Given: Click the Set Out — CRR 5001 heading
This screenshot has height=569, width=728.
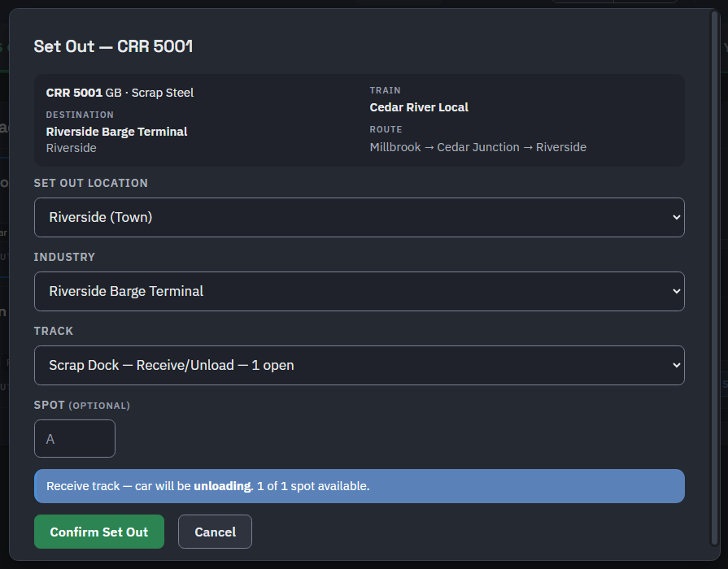Looking at the screenshot, I should tap(113, 46).
